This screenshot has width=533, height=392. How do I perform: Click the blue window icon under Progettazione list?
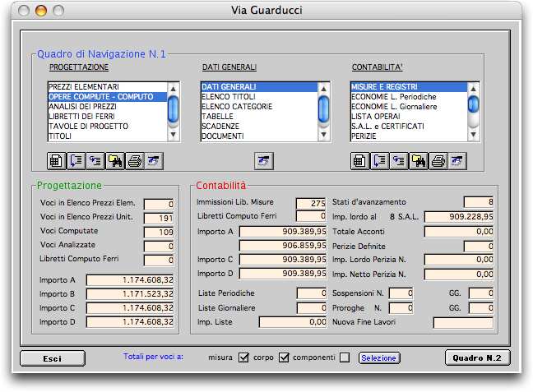(154, 161)
